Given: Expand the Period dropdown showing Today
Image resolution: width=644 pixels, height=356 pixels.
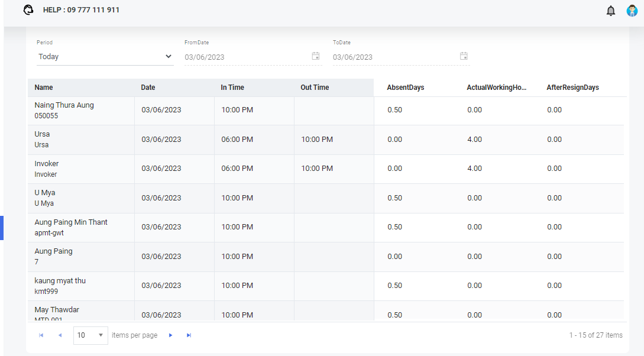Looking at the screenshot, I should click(105, 57).
